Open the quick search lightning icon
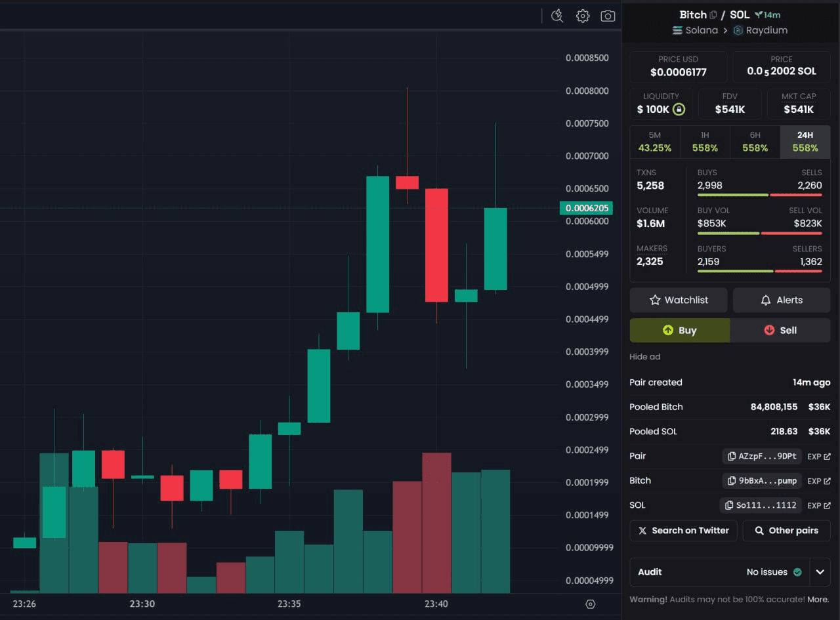Image resolution: width=840 pixels, height=620 pixels. coord(557,16)
